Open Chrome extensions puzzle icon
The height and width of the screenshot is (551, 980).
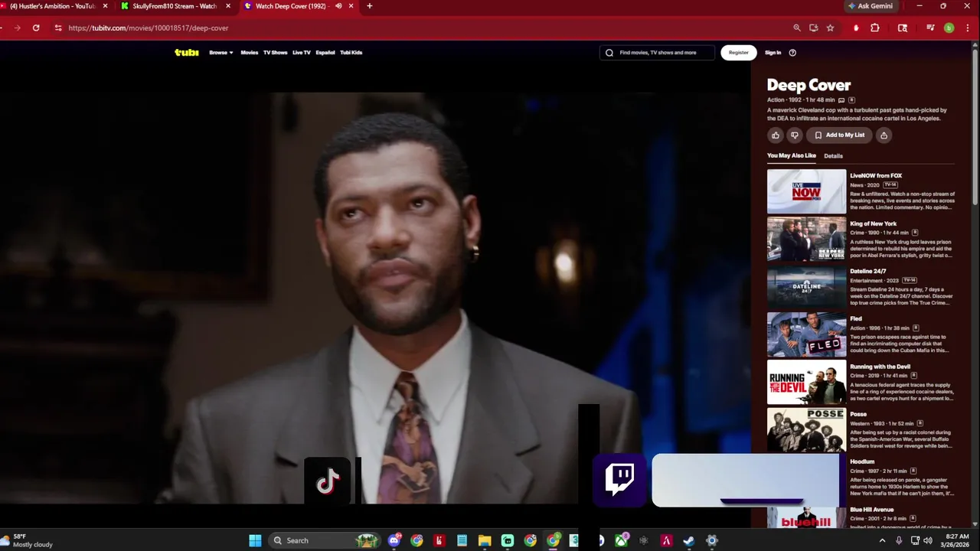(875, 28)
